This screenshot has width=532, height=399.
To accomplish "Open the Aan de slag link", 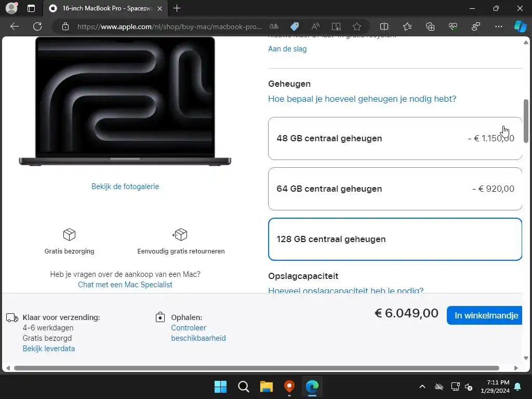I will 287,49.
